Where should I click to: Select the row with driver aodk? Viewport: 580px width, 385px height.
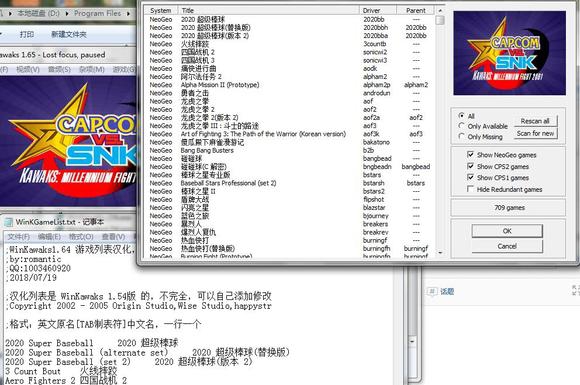point(289,68)
